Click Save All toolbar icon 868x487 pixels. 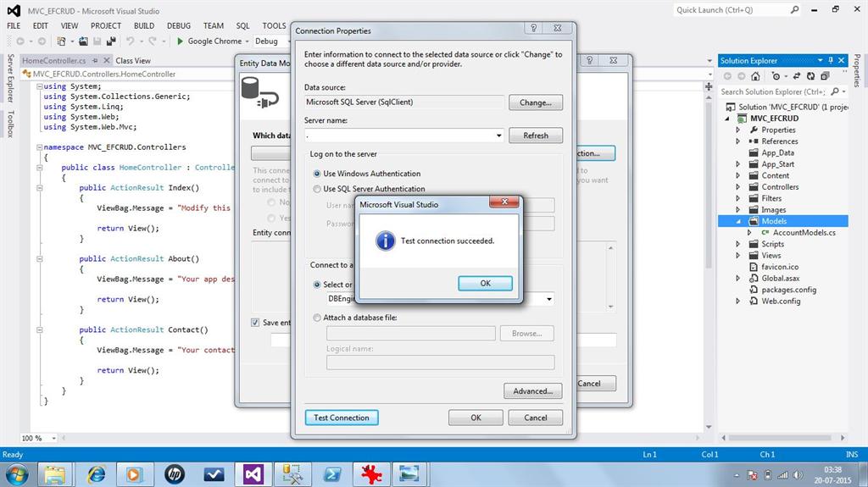point(111,42)
